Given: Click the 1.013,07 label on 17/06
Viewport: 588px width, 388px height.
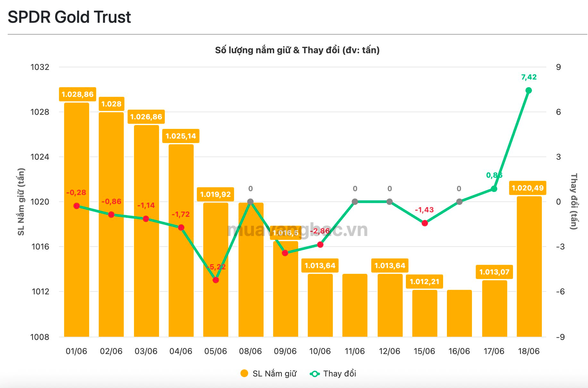Looking at the screenshot, I should click(494, 272).
